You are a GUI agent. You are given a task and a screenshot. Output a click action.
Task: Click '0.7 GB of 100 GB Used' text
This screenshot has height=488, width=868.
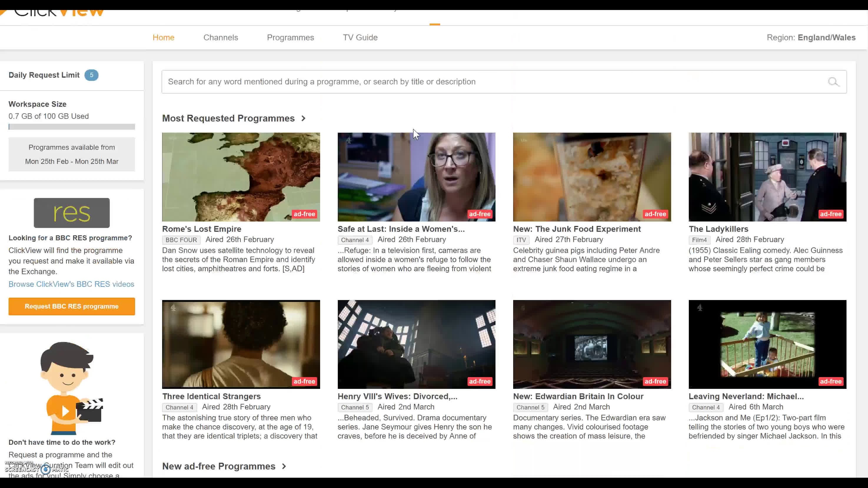pyautogui.click(x=49, y=116)
